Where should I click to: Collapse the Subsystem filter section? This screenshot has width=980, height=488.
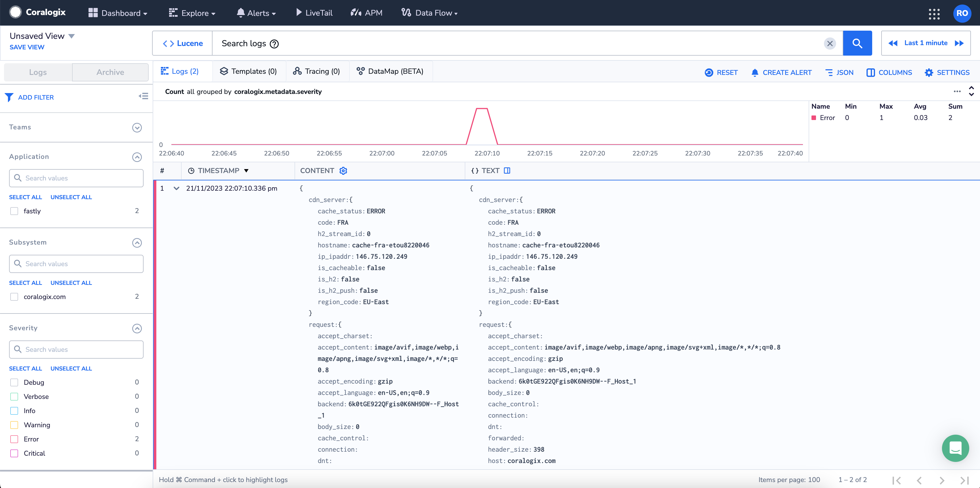pyautogui.click(x=137, y=243)
